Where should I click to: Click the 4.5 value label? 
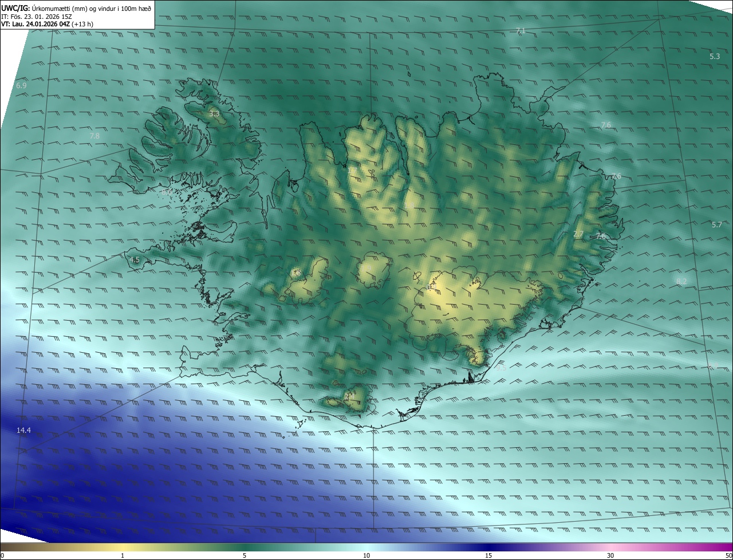[x=135, y=259]
